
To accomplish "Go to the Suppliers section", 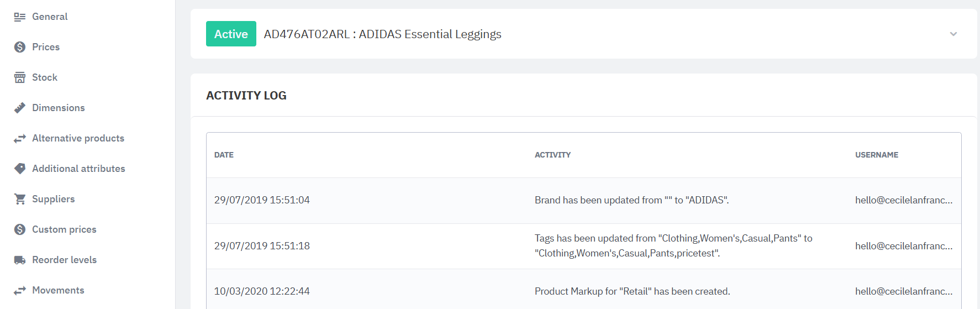I will [x=53, y=199].
